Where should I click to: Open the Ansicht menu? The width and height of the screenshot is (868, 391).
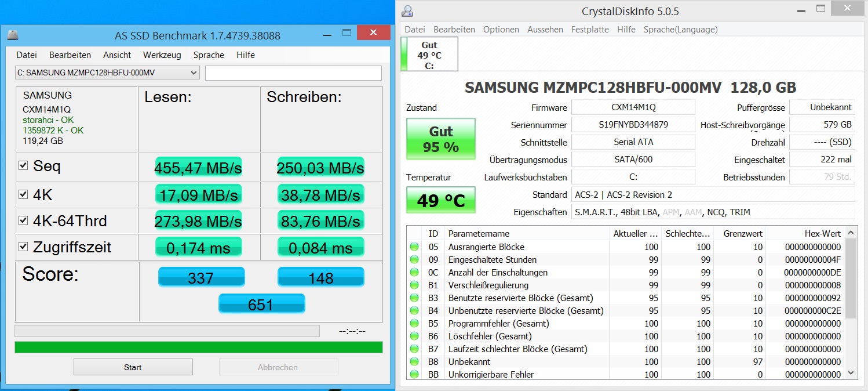coord(117,55)
